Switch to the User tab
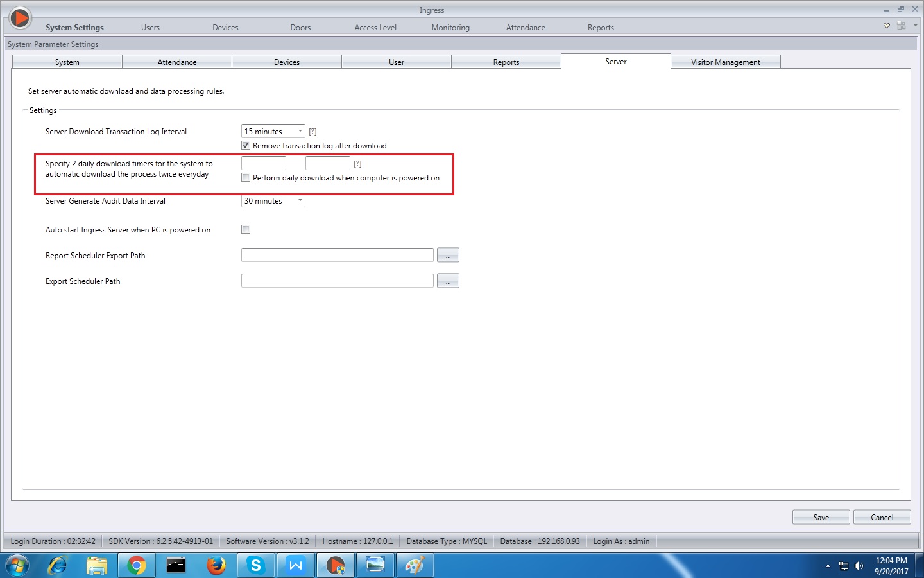 397,62
